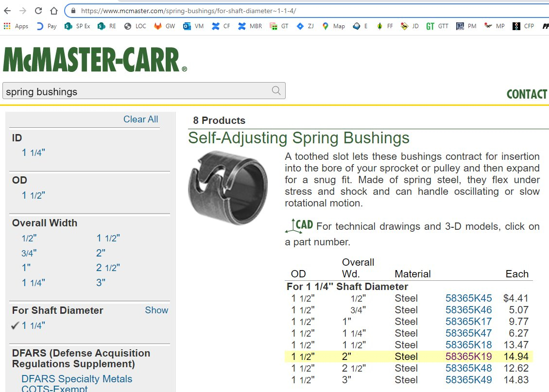Select DFARS Specialty Metals COTS-Exempt filter
549x392 pixels.
click(x=77, y=383)
